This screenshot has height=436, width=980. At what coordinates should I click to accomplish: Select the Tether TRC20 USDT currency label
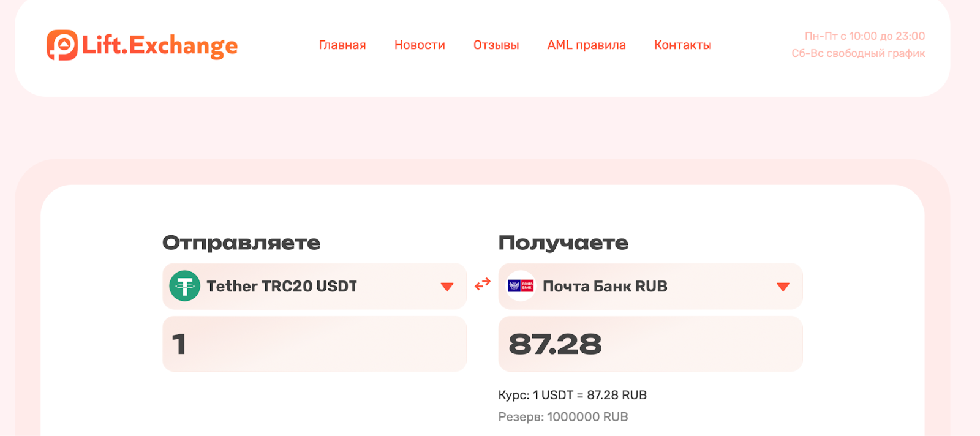pos(282,286)
